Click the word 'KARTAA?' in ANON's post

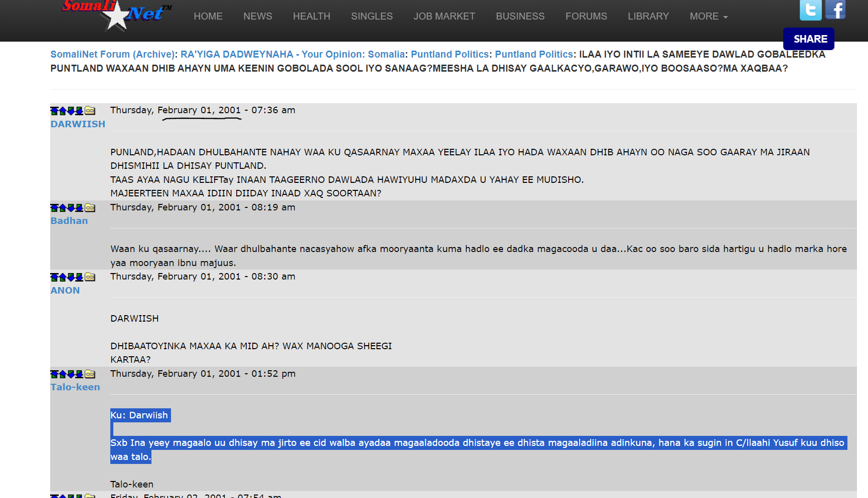point(130,360)
